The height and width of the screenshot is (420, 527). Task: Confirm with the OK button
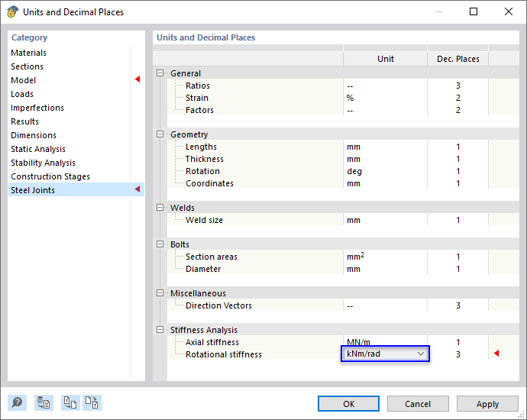click(348, 403)
